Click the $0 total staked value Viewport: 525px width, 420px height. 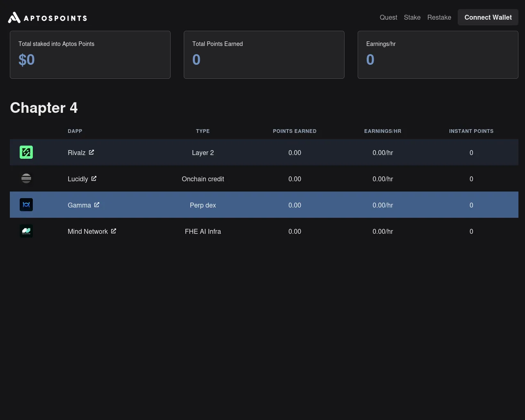tap(27, 60)
